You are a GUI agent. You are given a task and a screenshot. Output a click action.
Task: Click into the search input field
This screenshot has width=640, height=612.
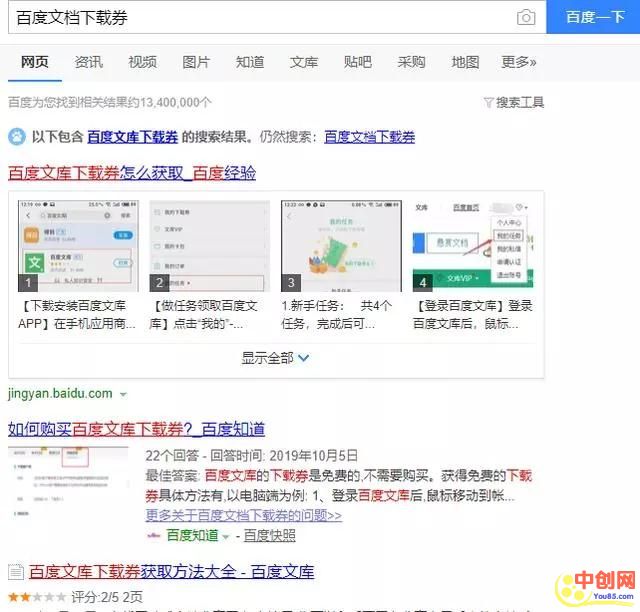coord(260,17)
